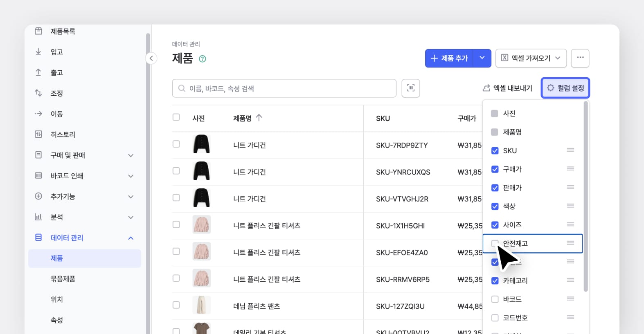Image resolution: width=644 pixels, height=334 pixels.
Task: Collapse the 데이터 관리 sidebar section
Action: [x=131, y=238]
